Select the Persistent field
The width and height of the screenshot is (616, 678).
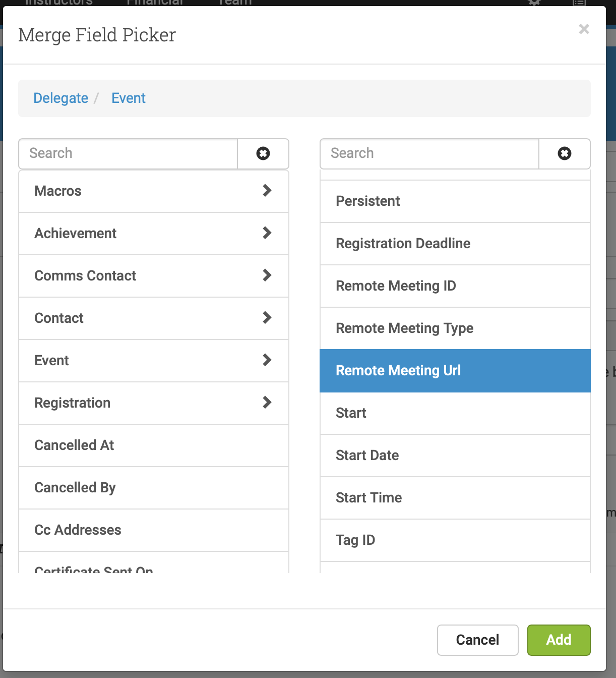(x=454, y=201)
